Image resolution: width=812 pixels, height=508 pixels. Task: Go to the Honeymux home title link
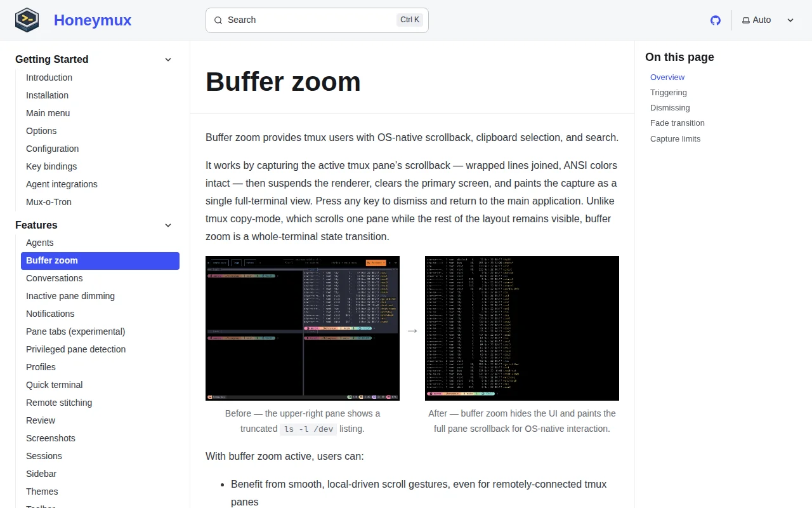pos(93,20)
